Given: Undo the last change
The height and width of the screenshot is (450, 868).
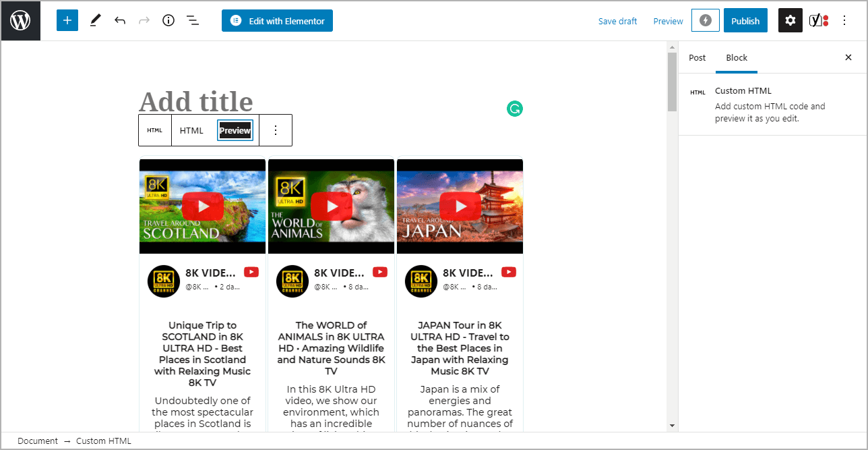Looking at the screenshot, I should [x=120, y=20].
